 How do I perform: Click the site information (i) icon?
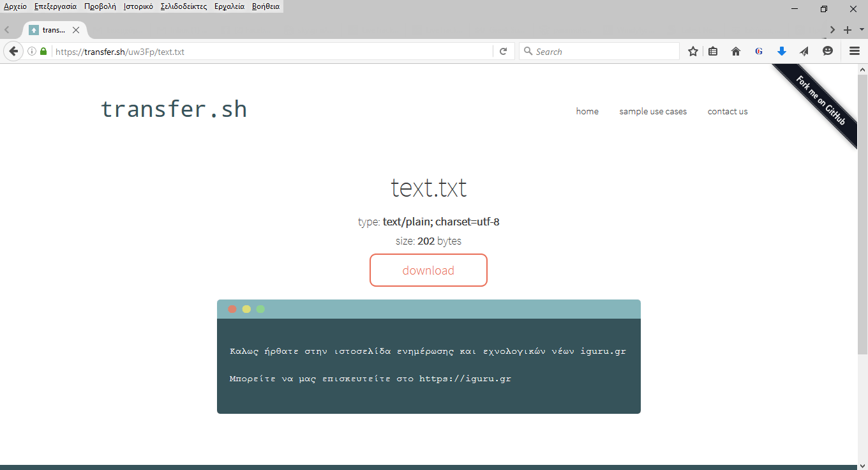pos(32,52)
